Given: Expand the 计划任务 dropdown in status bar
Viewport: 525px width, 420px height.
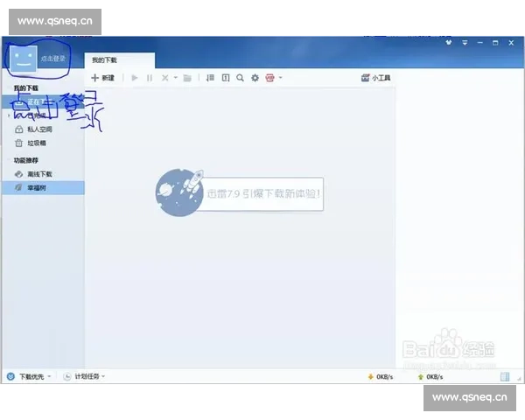Looking at the screenshot, I should (87, 376).
